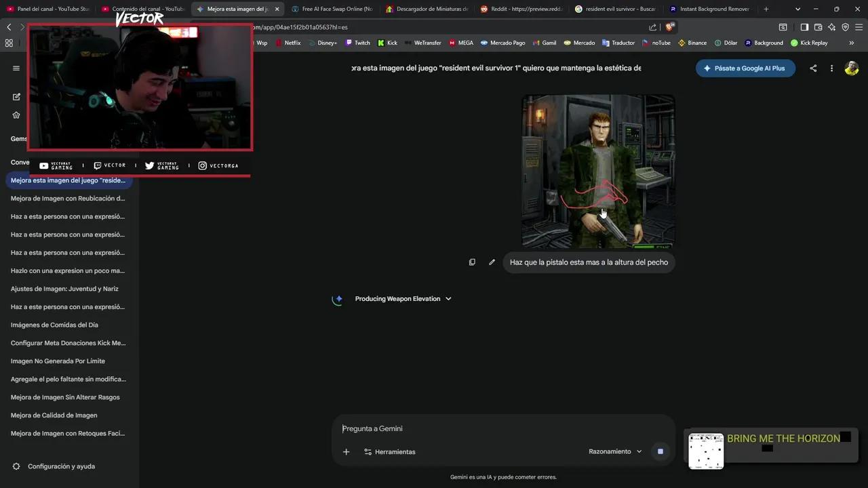868x488 pixels.
Task: Start a new chat with the pencil icon
Action: tap(16, 97)
